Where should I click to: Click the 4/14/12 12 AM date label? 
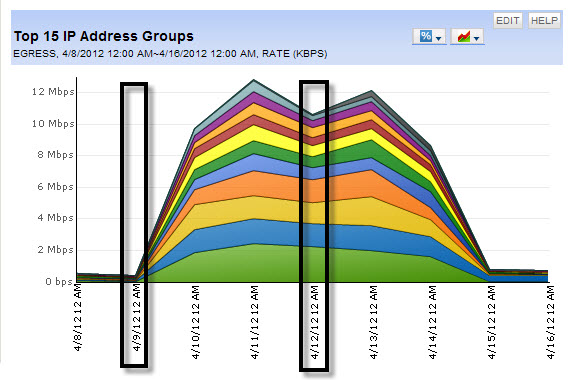pyautogui.click(x=432, y=322)
